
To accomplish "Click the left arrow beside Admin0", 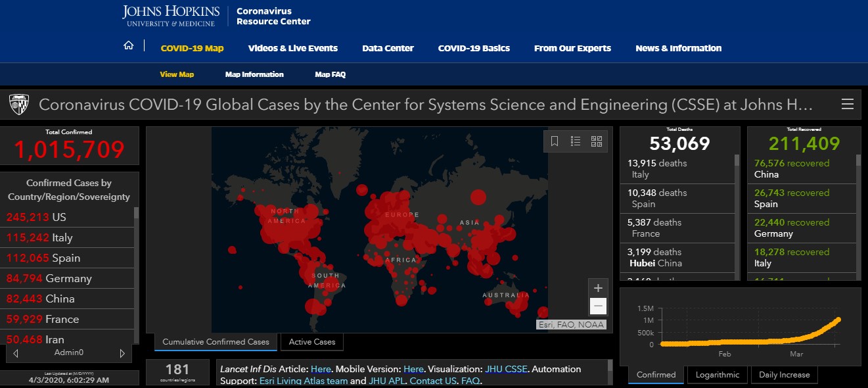I will 16,353.
